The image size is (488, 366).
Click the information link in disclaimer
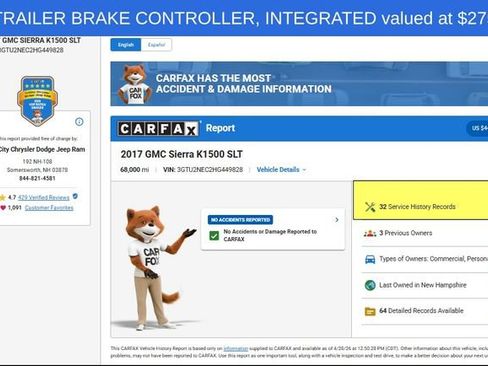(x=236, y=349)
